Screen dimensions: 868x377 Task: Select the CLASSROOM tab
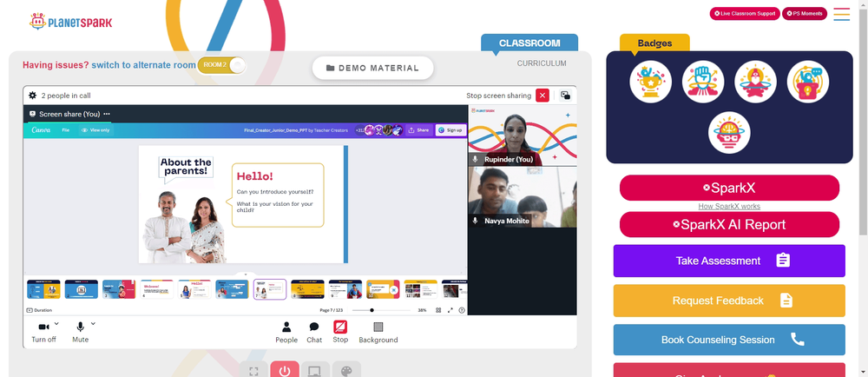tap(529, 43)
